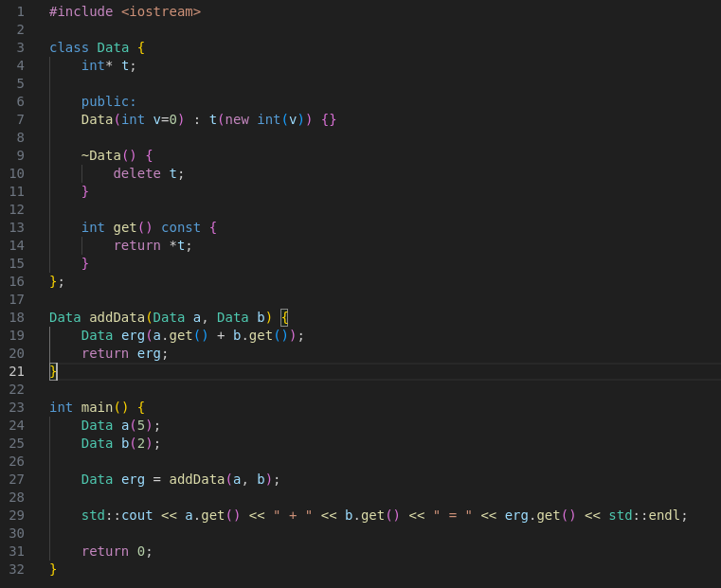Click the 'const' qualifier on line 13
This screenshot has height=588, width=721.
tap(181, 227)
